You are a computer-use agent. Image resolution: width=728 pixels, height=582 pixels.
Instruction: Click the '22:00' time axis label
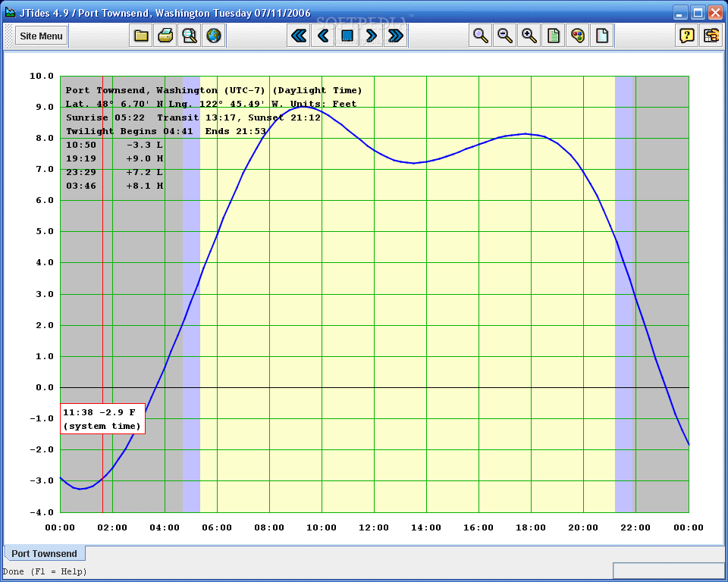[x=635, y=527]
